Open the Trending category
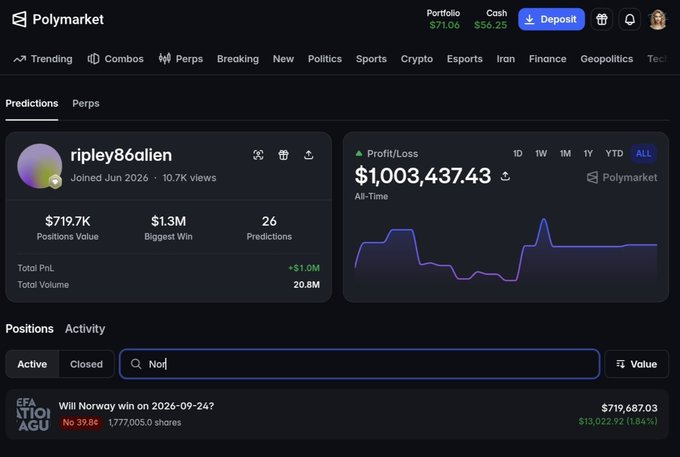The height and width of the screenshot is (457, 680). point(43,59)
